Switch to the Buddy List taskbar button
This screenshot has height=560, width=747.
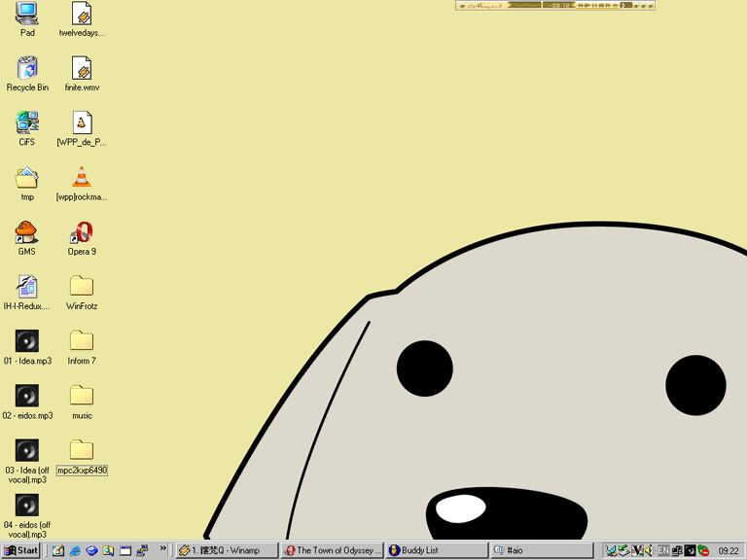(438, 550)
